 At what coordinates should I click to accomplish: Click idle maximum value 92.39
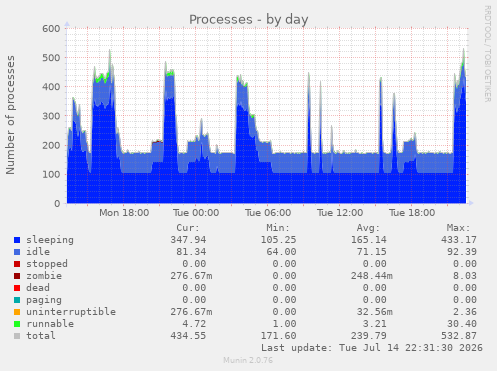pyautogui.click(x=462, y=252)
